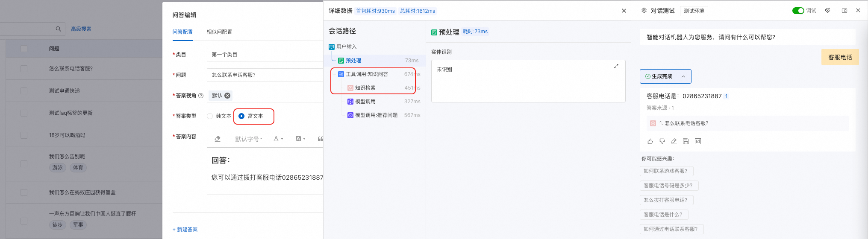The height and width of the screenshot is (239, 868).
Task: Choose the 纯文本 radio option
Action: pyautogui.click(x=210, y=116)
